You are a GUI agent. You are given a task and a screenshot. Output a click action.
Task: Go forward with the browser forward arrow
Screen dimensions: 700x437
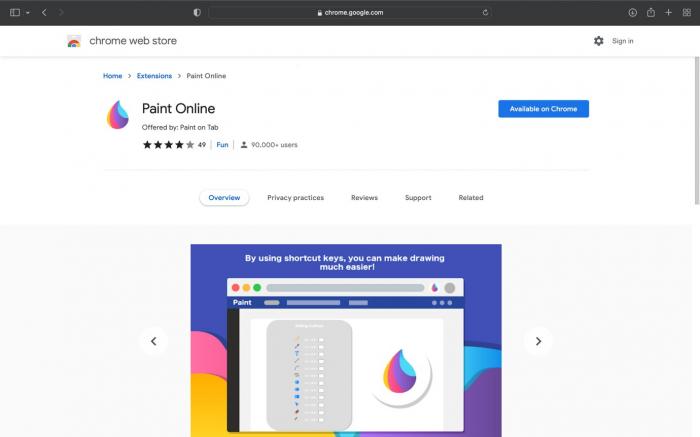(x=61, y=12)
